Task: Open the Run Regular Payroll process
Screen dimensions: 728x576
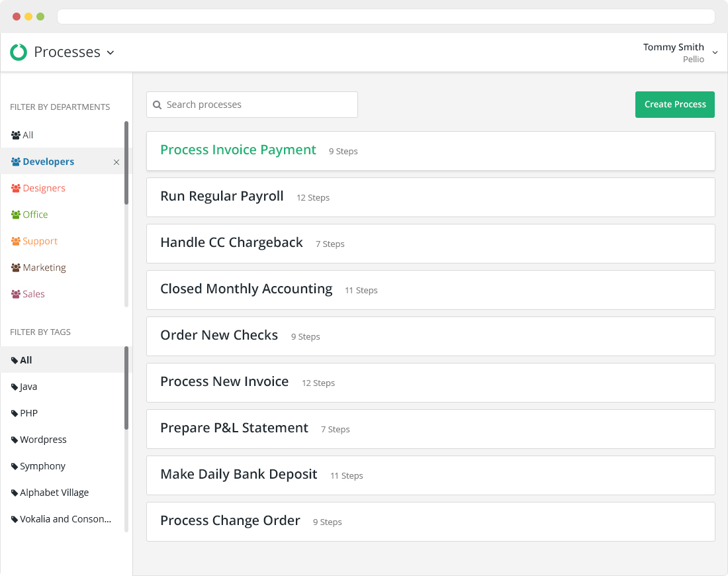Action: [x=430, y=197]
